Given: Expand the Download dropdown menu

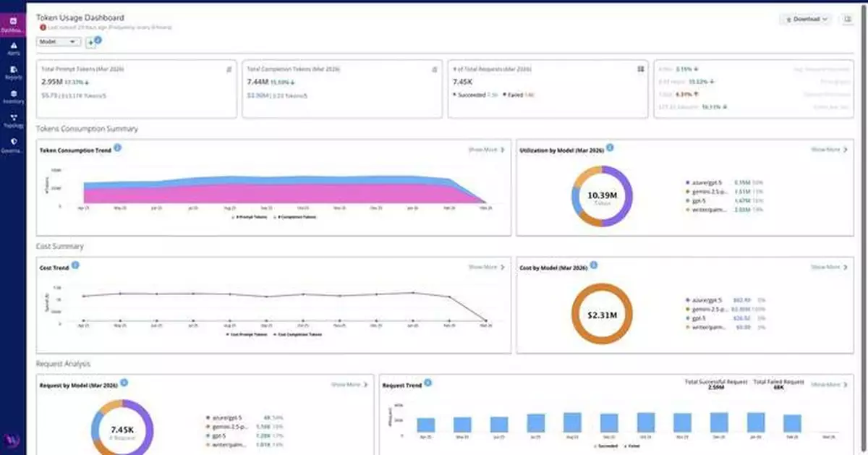Looking at the screenshot, I should (806, 20).
